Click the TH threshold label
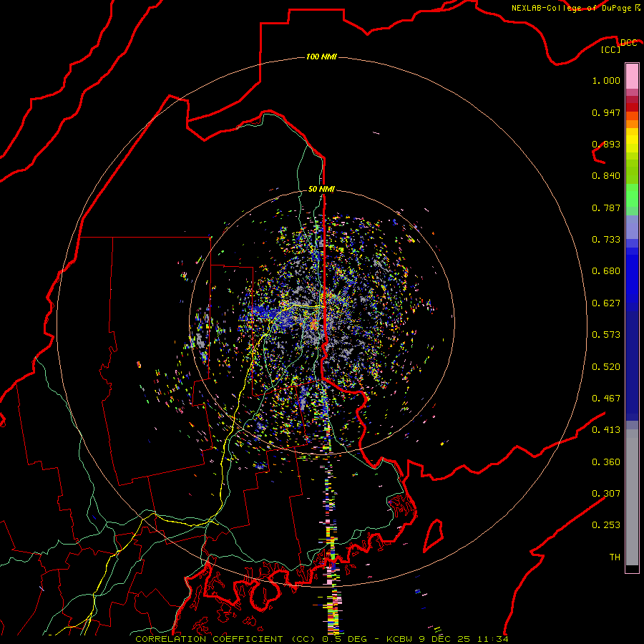Image resolution: width=644 pixels, height=644 pixels. (x=615, y=557)
